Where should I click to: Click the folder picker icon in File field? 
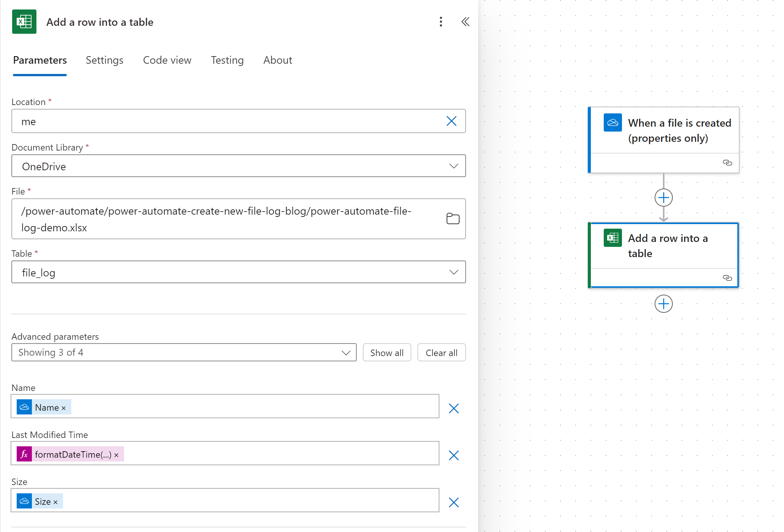453,219
